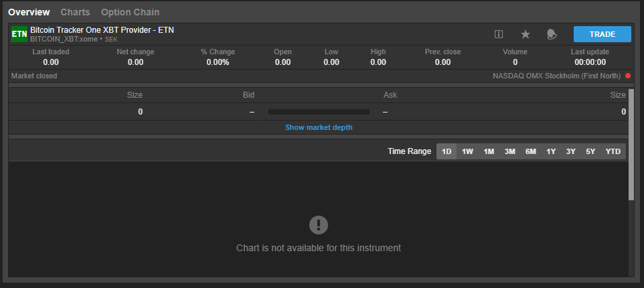This screenshot has width=644, height=288.
Task: Click the High price value
Action: [378, 62]
